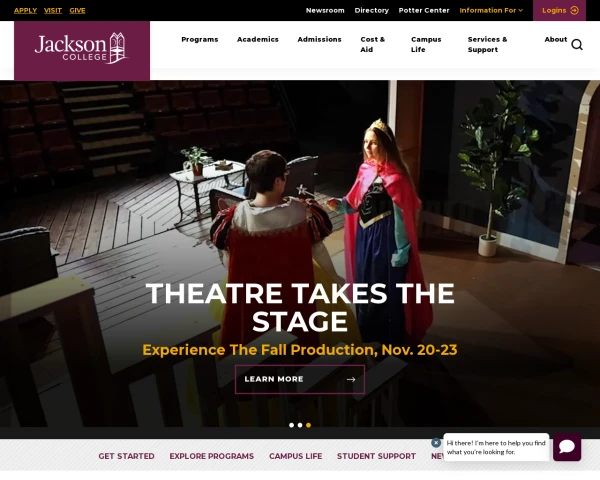The image size is (600, 480).
Task: Expand the Academics menu
Action: tap(258, 39)
